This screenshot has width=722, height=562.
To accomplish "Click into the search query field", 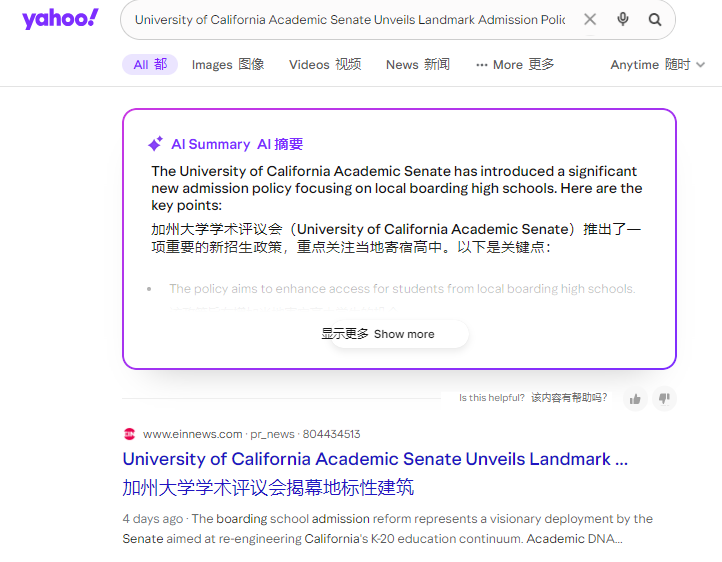I will pos(350,20).
